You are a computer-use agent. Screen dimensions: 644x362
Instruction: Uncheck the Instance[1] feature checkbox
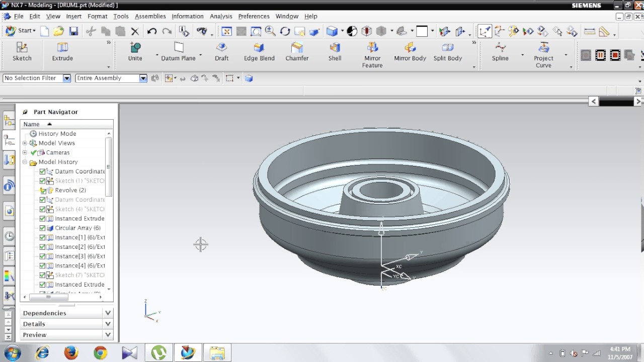[43, 237]
